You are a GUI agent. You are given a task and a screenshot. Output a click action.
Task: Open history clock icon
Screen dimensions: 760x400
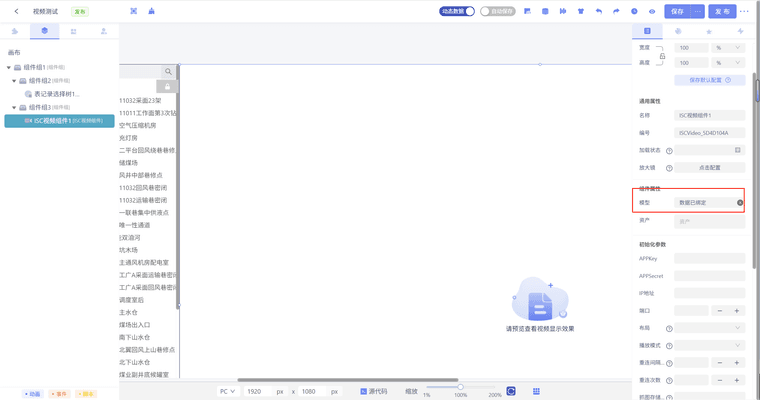point(634,11)
